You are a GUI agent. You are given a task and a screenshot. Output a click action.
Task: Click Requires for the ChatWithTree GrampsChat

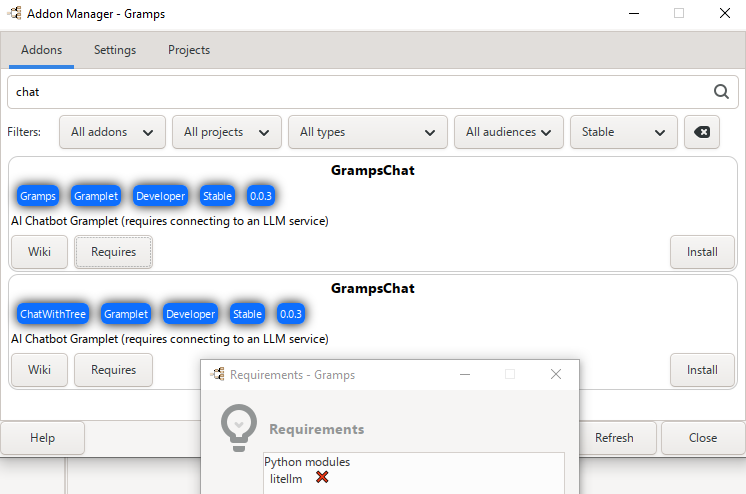coord(113,370)
